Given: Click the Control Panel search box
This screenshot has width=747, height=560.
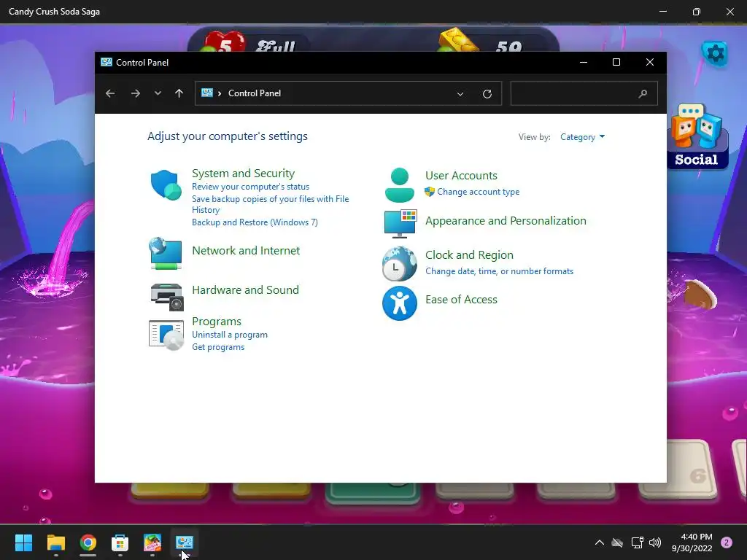Looking at the screenshot, I should pyautogui.click(x=584, y=93).
